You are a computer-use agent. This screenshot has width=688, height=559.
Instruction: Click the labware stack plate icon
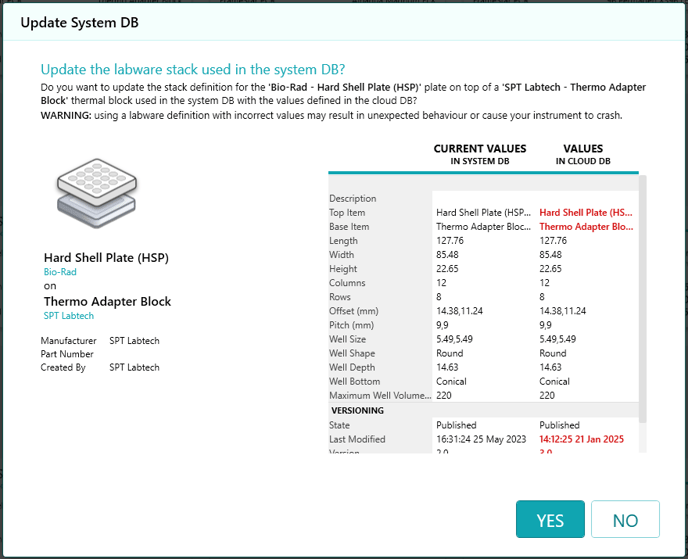pos(97,193)
